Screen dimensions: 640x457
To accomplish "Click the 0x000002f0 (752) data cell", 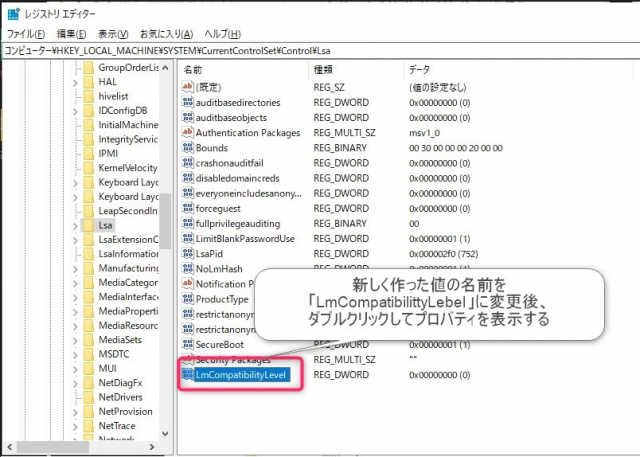I will coord(443,254).
